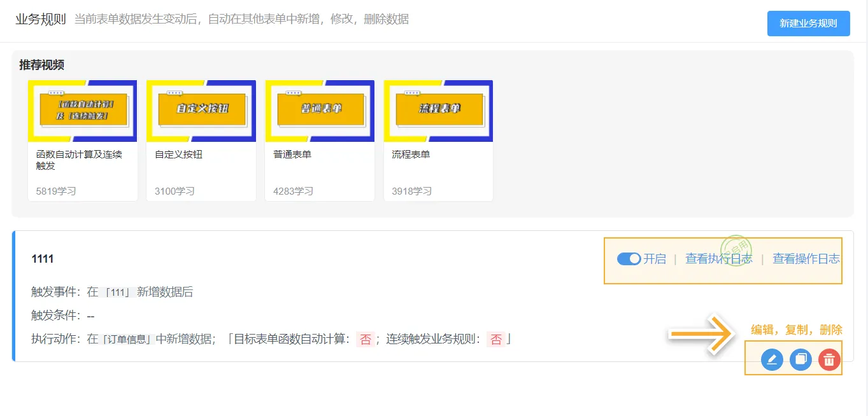
Task: Click the 普通表单 caption below the thumbnail
Action: [292, 155]
